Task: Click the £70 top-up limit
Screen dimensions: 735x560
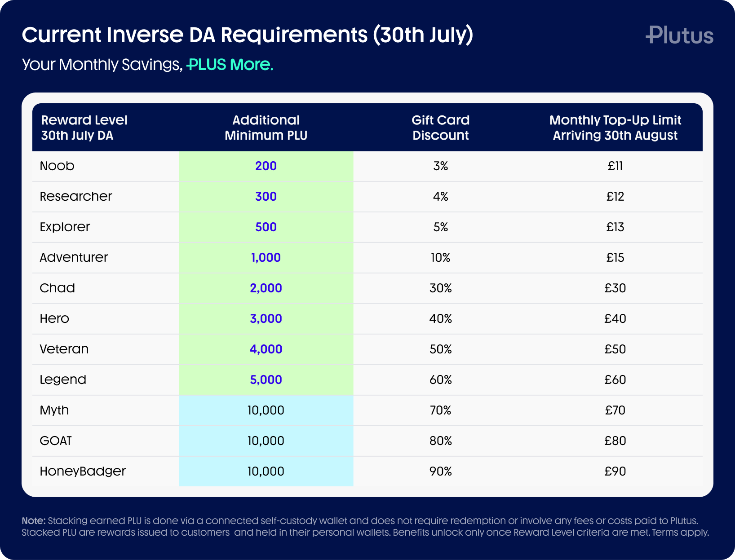Action: coord(615,410)
